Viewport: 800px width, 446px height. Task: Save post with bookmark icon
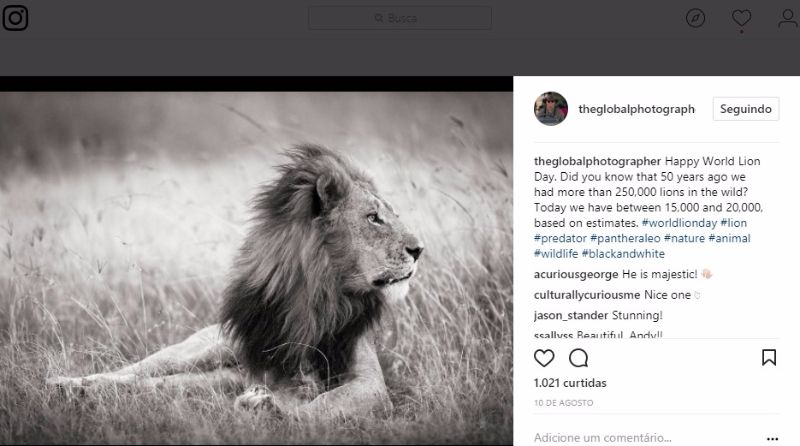pos(769,358)
